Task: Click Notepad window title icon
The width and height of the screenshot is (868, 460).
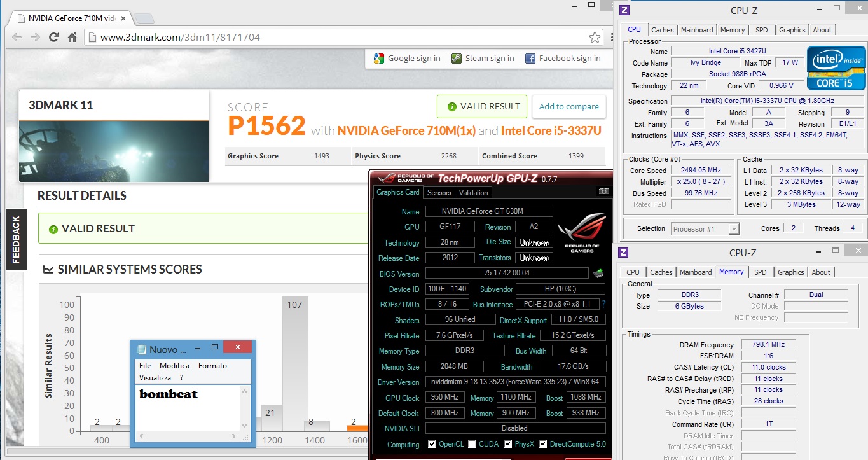Action: point(140,349)
